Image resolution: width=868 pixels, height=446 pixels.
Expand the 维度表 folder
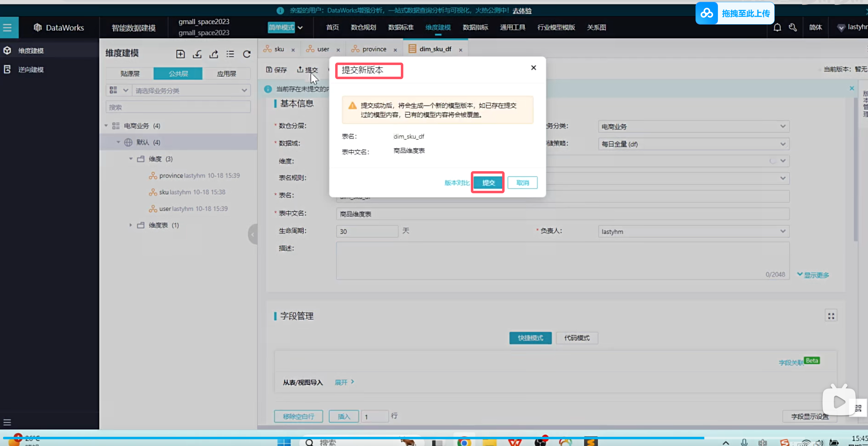pos(131,225)
